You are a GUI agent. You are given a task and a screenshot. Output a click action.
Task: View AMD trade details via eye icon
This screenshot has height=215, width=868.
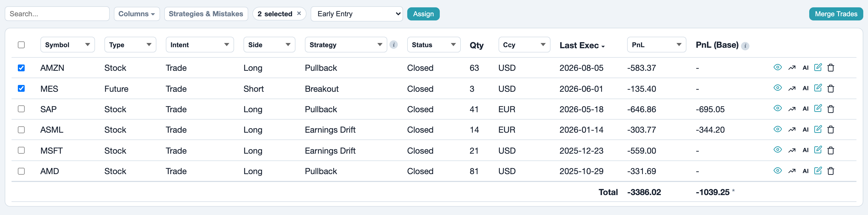click(x=777, y=171)
